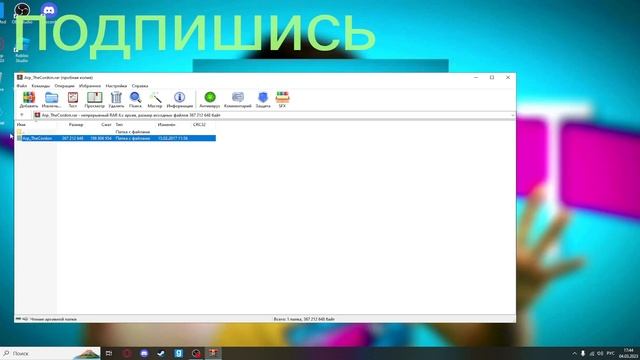The width and height of the screenshot is (640, 360).
Task: Open Discord from the taskbar
Action: tap(144, 353)
